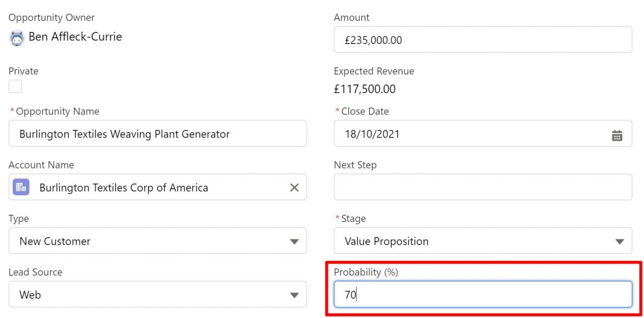Click the Expected Revenue value £117,500.00
This screenshot has height=318, width=644.
click(365, 90)
